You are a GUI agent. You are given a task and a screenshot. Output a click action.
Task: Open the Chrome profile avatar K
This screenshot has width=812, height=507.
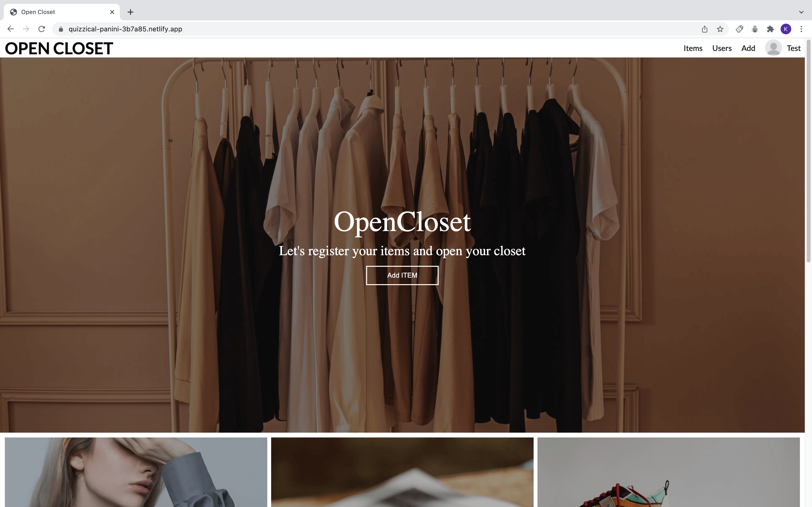coord(786,29)
